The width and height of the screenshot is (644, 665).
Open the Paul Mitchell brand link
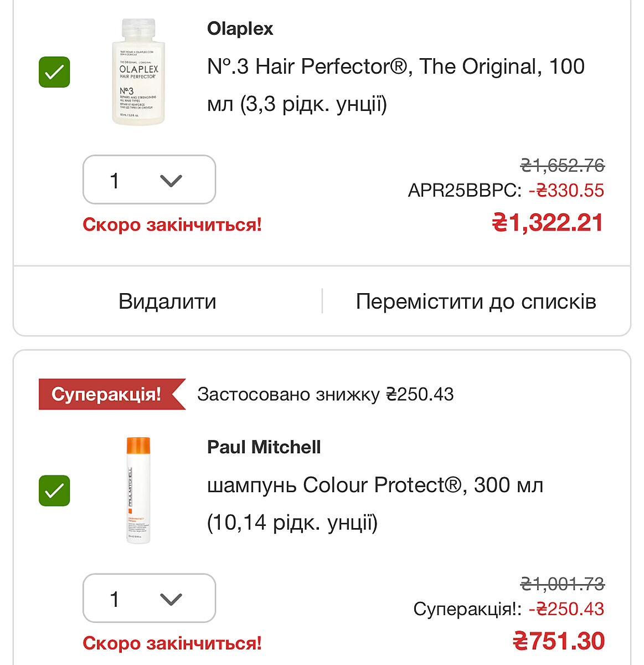coord(264,447)
